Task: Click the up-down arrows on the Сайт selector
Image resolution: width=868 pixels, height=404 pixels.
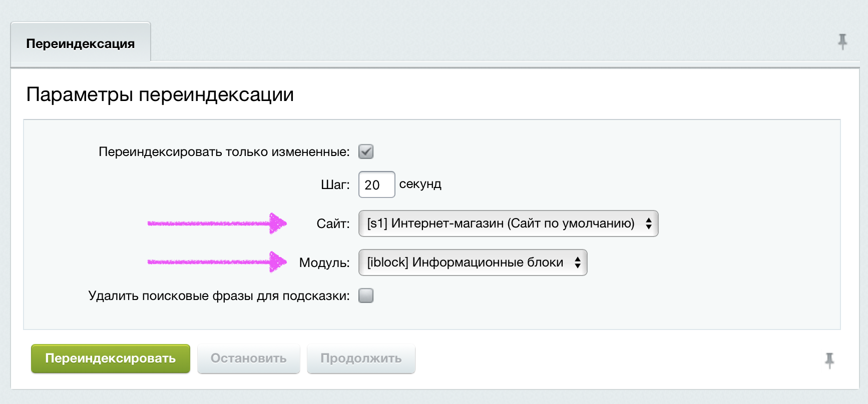Action: (649, 223)
